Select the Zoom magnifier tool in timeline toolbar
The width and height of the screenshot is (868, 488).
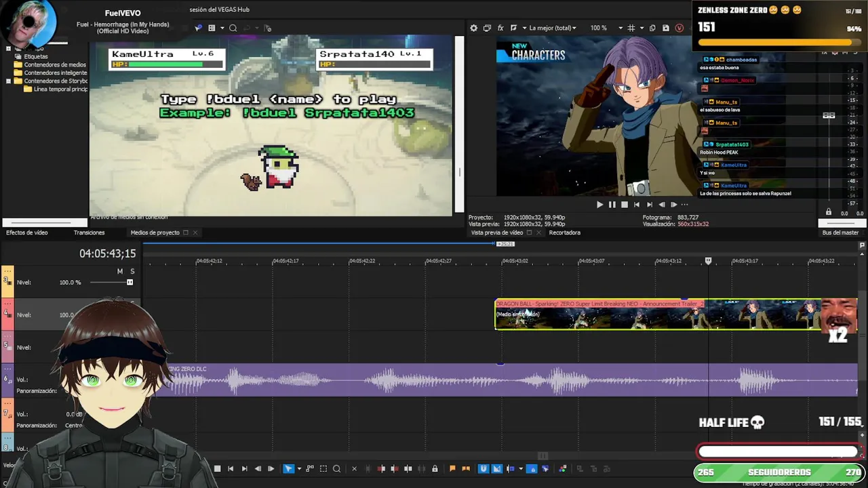[x=336, y=468]
